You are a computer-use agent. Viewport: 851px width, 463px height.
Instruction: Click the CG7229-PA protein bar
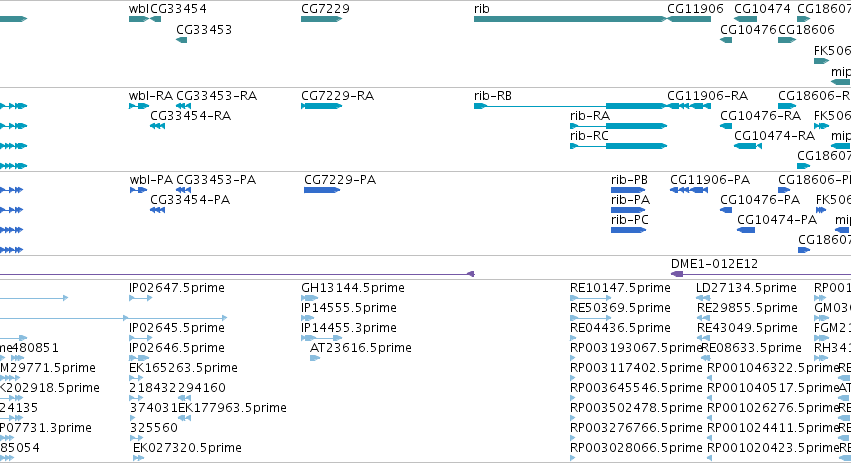pyautogui.click(x=322, y=190)
